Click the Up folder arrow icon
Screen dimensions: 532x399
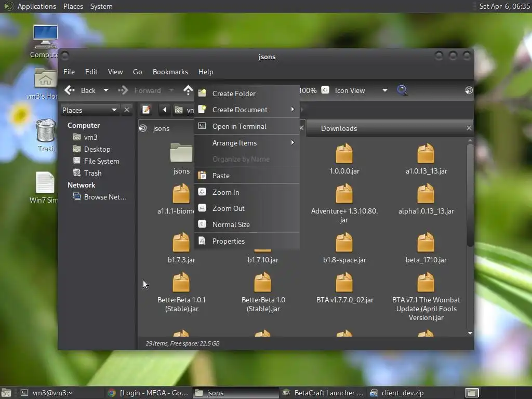(x=188, y=90)
